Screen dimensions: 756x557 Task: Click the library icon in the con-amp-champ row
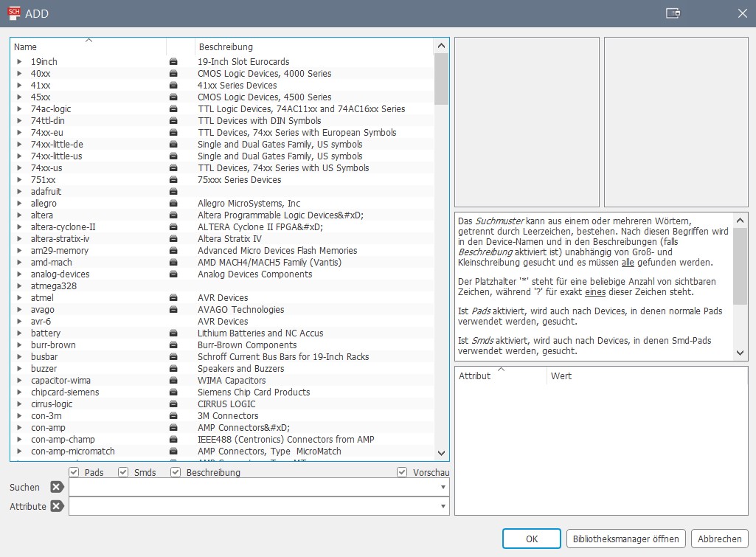pos(173,440)
